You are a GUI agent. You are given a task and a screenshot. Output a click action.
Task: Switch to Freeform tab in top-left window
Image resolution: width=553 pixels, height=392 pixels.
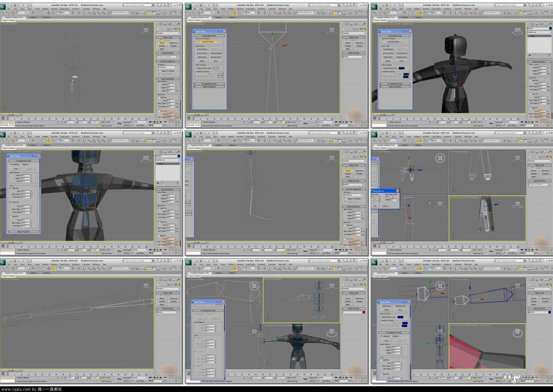pos(33,17)
